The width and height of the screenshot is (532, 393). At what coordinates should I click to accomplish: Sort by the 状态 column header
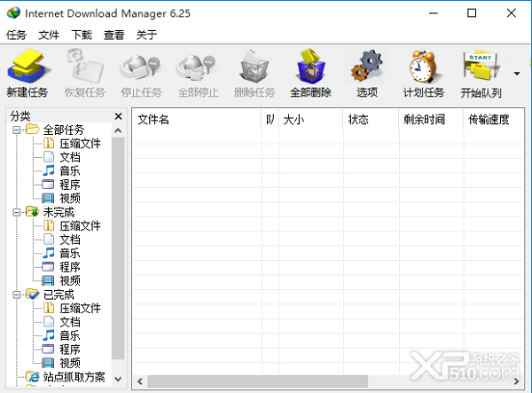pos(371,120)
